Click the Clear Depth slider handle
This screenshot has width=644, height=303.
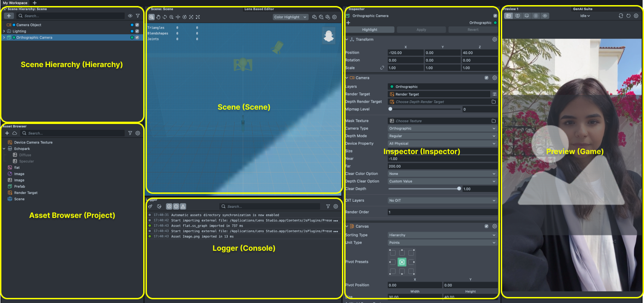click(x=459, y=189)
